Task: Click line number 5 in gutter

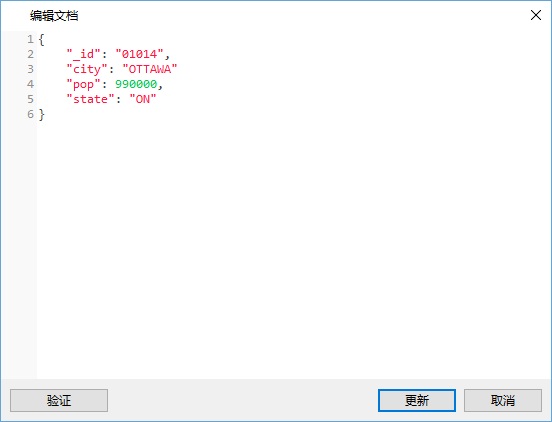Action: tap(31, 99)
